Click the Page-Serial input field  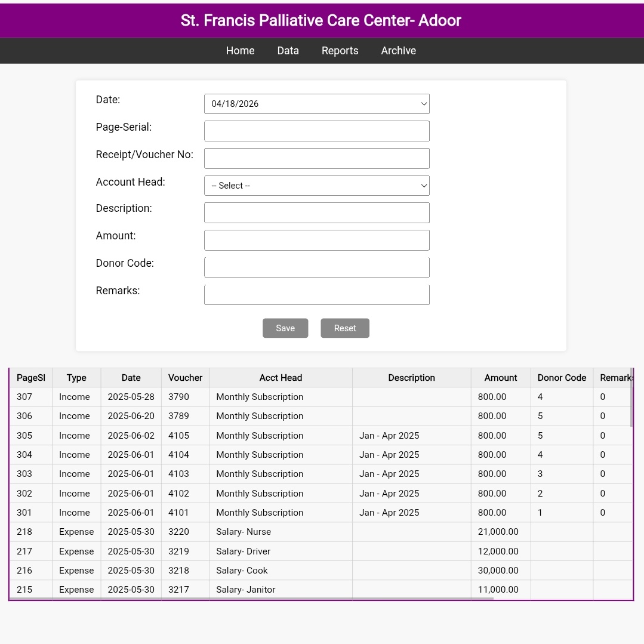coord(316,131)
